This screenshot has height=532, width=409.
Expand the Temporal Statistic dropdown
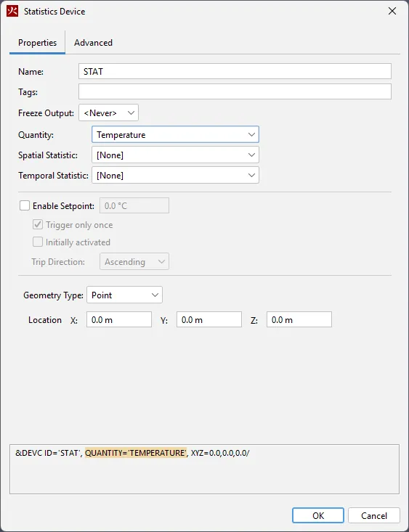[175, 176]
